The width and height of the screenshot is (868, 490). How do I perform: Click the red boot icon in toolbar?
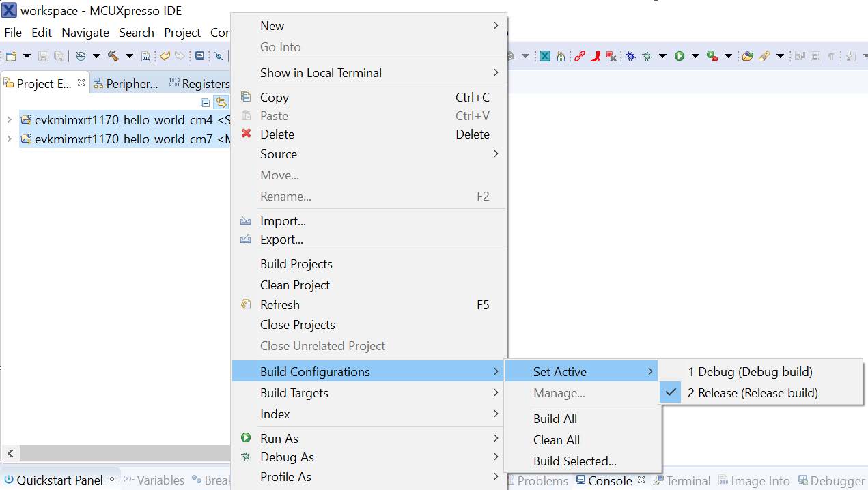596,56
